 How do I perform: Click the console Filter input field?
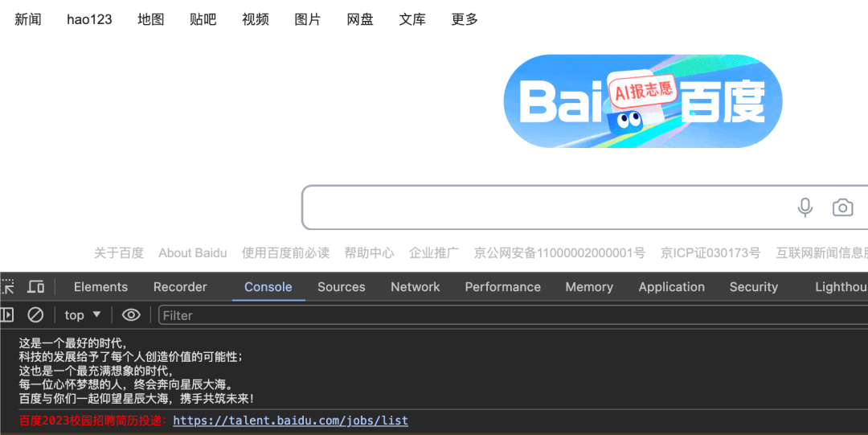[x=513, y=315]
